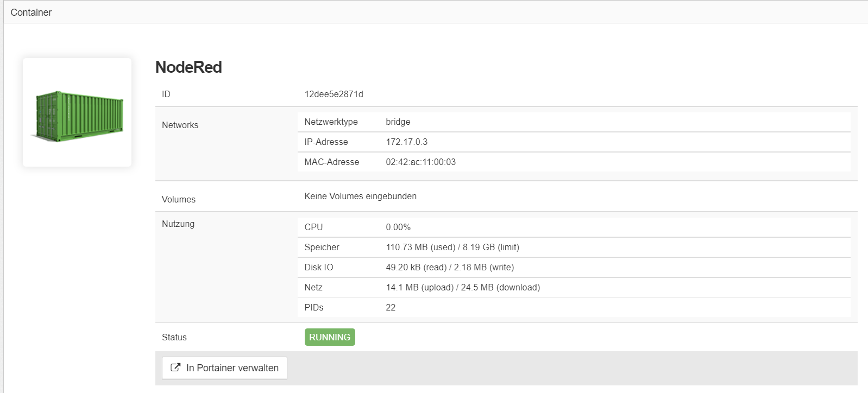Click the CPU label
This screenshot has width=868, height=393.
point(313,227)
